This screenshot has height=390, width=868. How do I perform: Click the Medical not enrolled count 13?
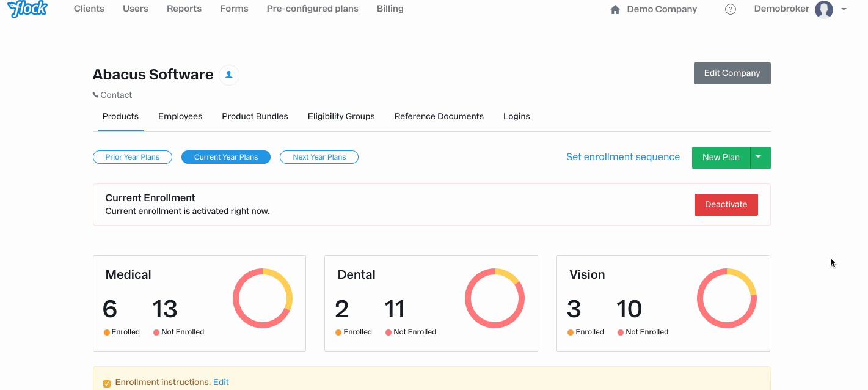(165, 309)
